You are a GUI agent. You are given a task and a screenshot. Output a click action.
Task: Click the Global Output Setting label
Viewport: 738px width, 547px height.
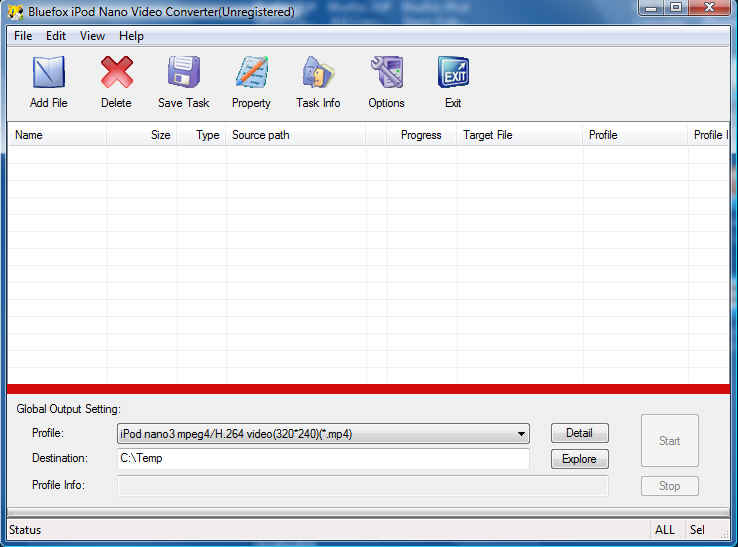pos(69,409)
